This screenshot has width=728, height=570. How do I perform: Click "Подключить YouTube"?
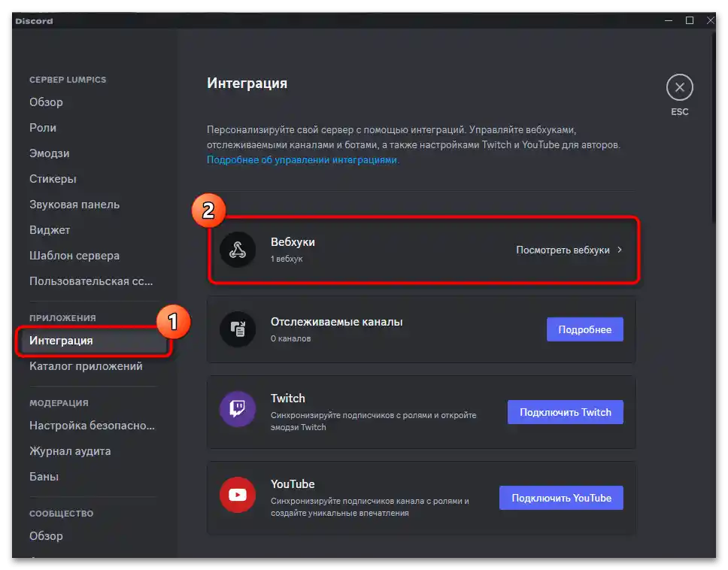561,497
